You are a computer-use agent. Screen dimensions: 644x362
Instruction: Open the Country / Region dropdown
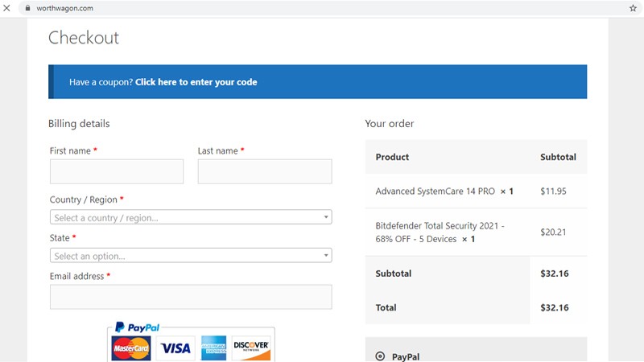click(x=190, y=217)
